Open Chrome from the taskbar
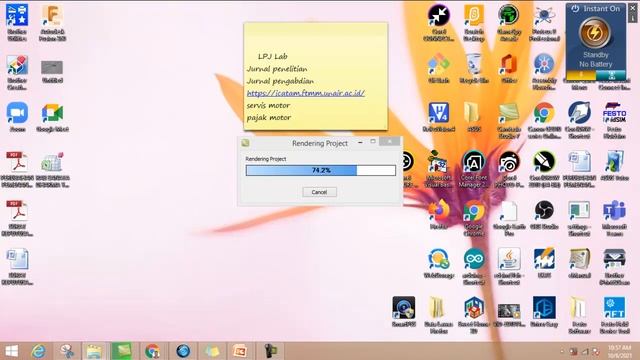 tap(152, 351)
